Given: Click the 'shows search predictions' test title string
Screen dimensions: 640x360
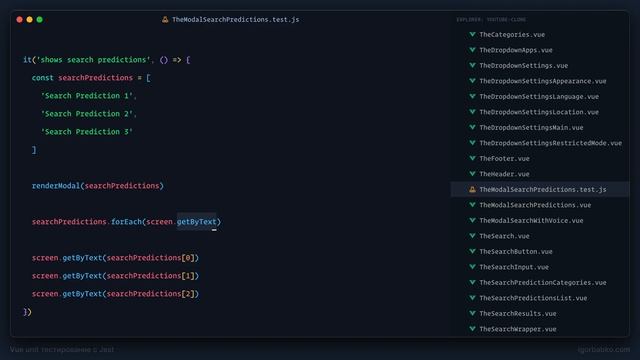Looking at the screenshot, I should [x=93, y=60].
